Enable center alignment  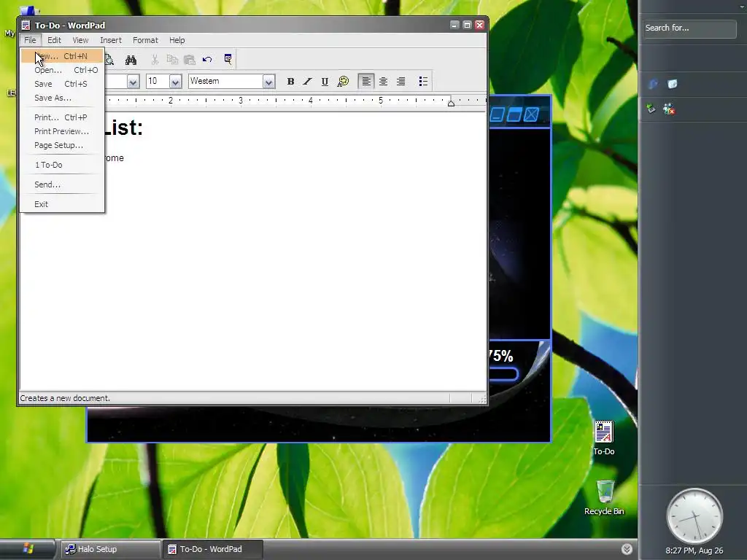(384, 82)
